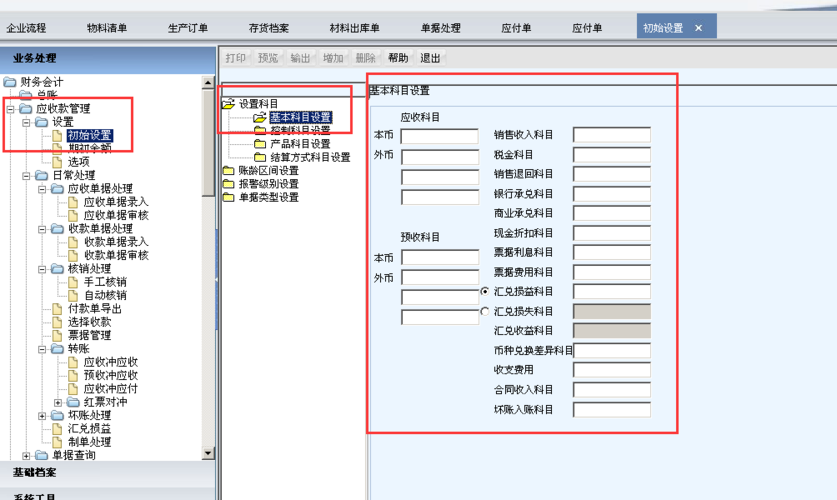Image resolution: width=837 pixels, height=500 pixels.
Task: Close the 初始设置 tab
Action: click(x=698, y=28)
